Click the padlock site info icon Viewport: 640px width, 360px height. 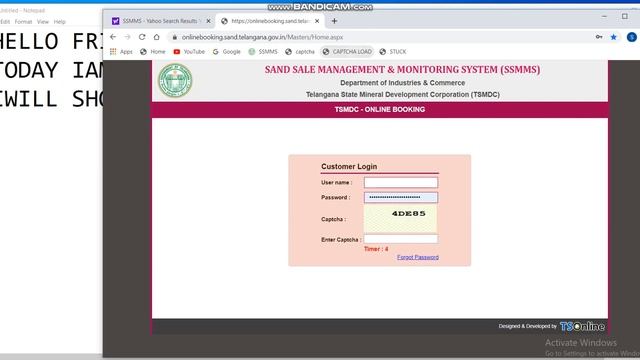click(x=175, y=37)
